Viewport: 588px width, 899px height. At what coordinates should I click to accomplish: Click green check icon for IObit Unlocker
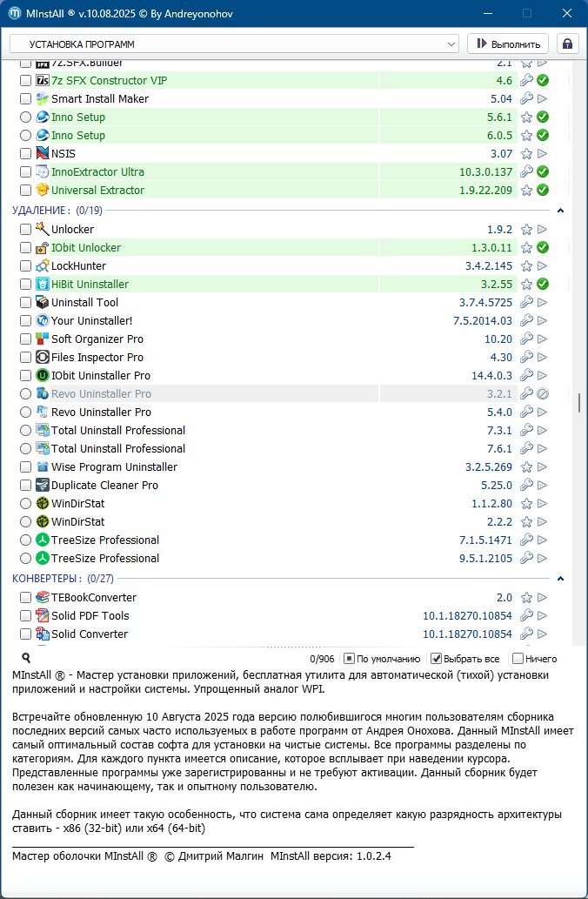pos(542,248)
